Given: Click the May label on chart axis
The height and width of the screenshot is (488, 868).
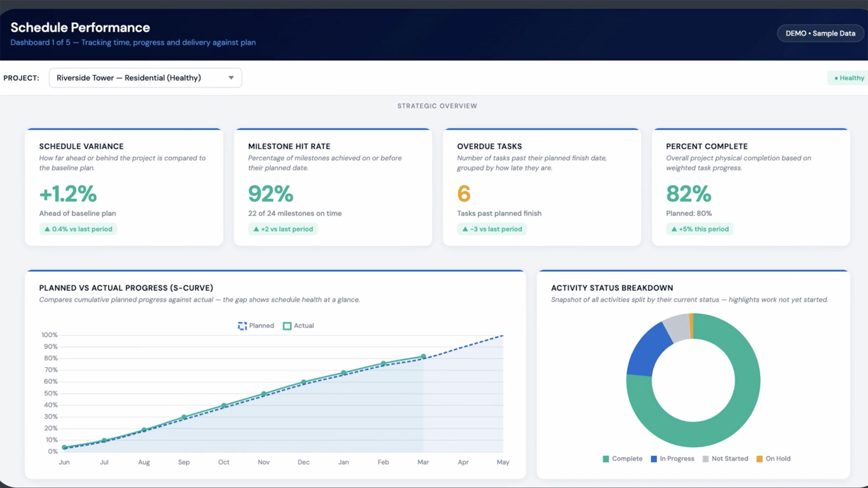Looking at the screenshot, I should (503, 462).
